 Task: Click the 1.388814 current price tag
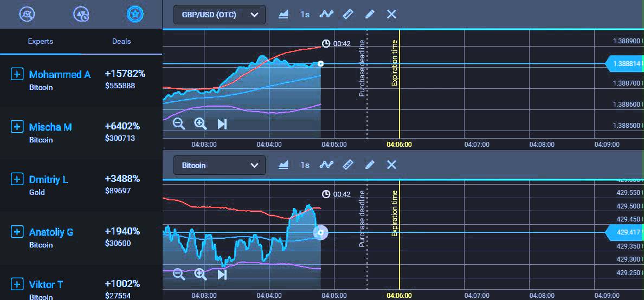point(624,63)
